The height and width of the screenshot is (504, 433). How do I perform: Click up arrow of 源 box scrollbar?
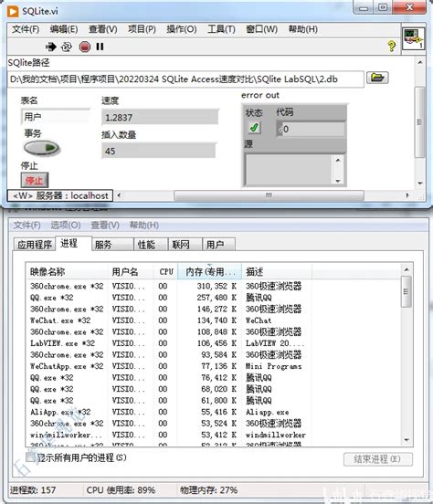(337, 160)
